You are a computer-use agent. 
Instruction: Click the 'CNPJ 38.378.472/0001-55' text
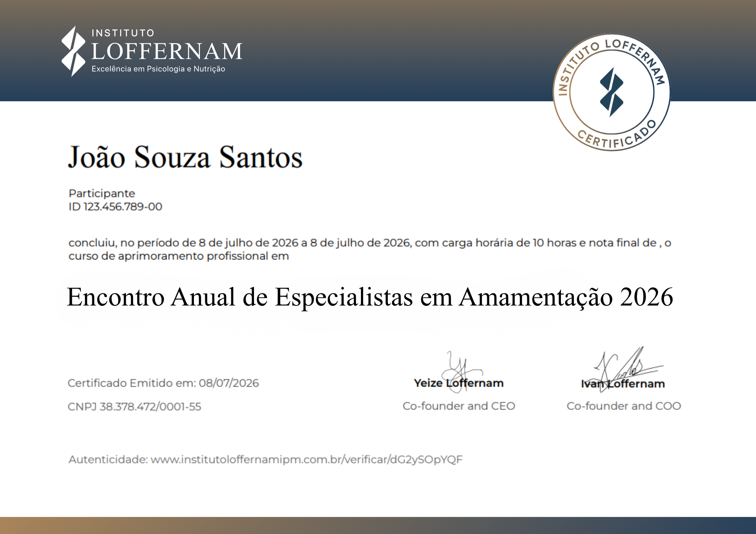pos(134,407)
